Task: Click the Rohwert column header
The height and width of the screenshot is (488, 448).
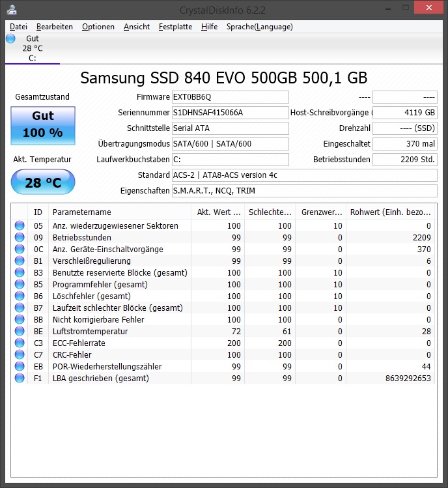Action: pyautogui.click(x=391, y=212)
